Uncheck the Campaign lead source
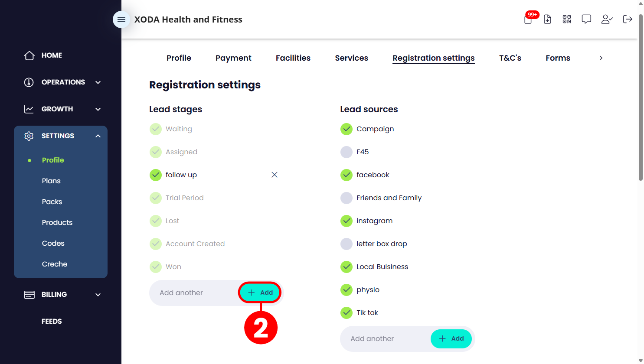This screenshot has width=644, height=364. (347, 129)
